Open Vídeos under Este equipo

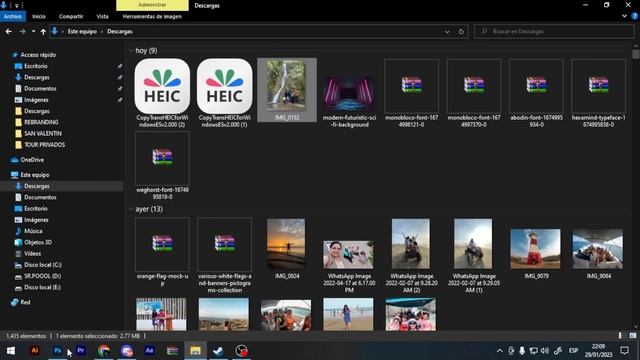[32, 253]
